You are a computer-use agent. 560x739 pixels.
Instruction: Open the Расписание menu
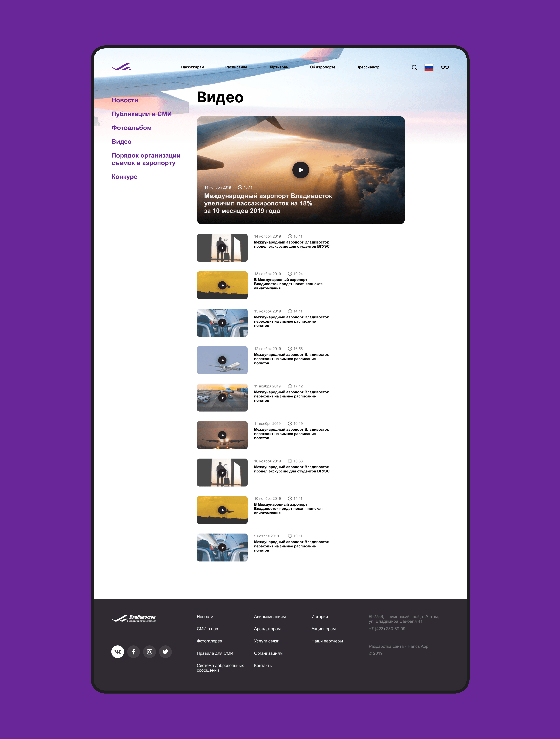click(236, 67)
